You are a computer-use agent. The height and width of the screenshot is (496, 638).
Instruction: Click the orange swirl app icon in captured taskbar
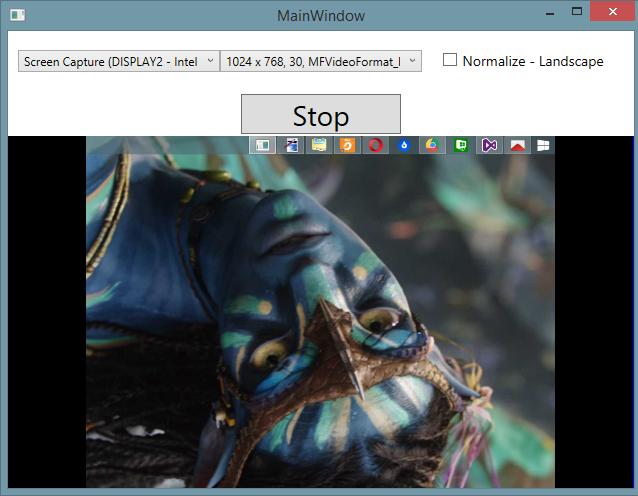347,145
